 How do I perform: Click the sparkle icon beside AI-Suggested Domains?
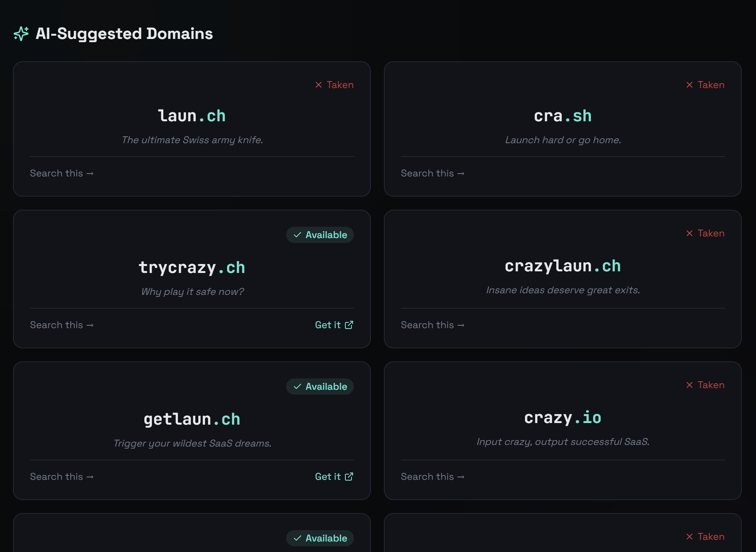click(x=21, y=34)
